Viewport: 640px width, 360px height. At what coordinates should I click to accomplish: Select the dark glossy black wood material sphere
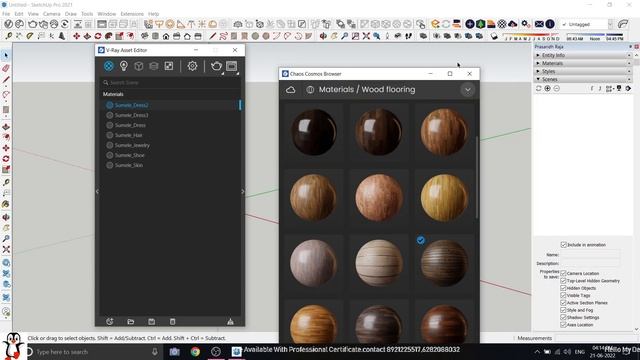313,132
